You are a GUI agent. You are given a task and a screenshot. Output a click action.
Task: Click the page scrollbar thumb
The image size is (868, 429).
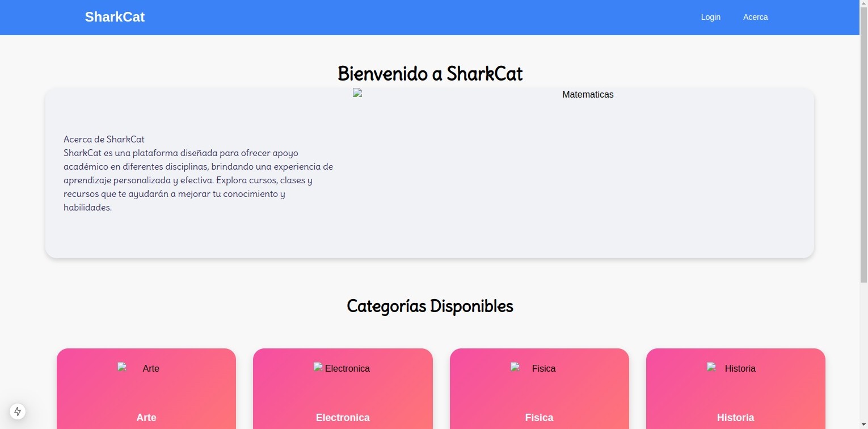(x=863, y=142)
